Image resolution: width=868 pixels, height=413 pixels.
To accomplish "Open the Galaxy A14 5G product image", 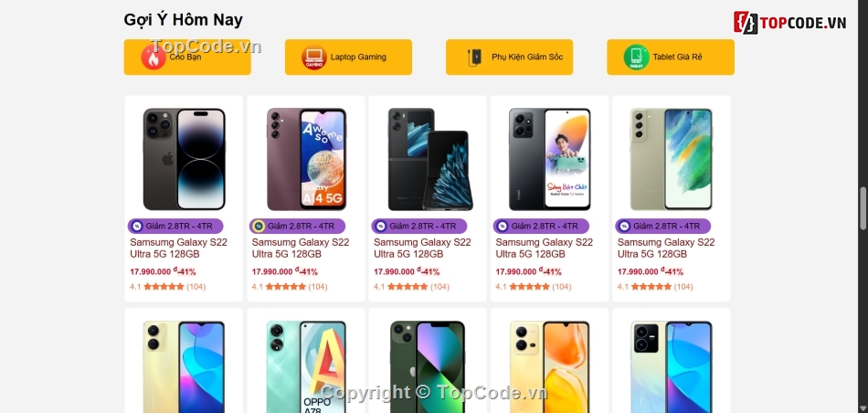I will pyautogui.click(x=306, y=159).
